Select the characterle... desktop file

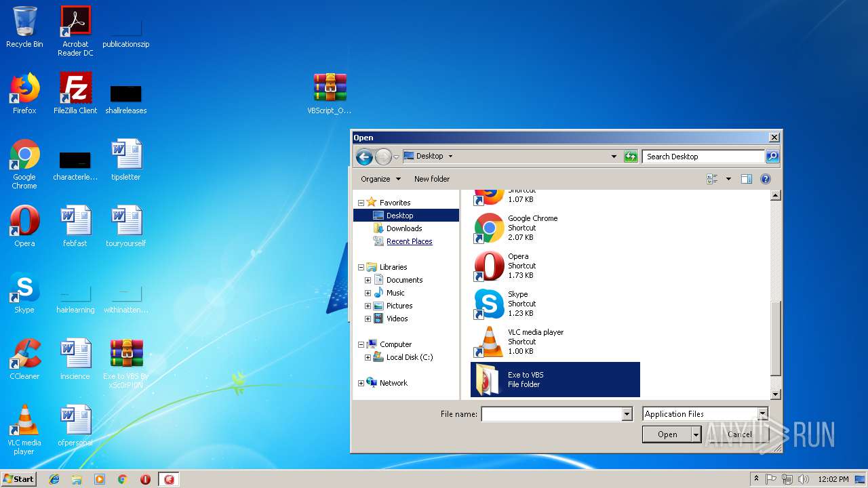tap(75, 165)
